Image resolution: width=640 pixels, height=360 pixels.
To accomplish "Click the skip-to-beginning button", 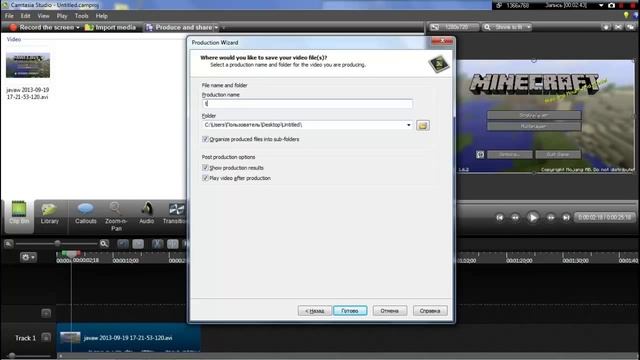I will pos(500,218).
